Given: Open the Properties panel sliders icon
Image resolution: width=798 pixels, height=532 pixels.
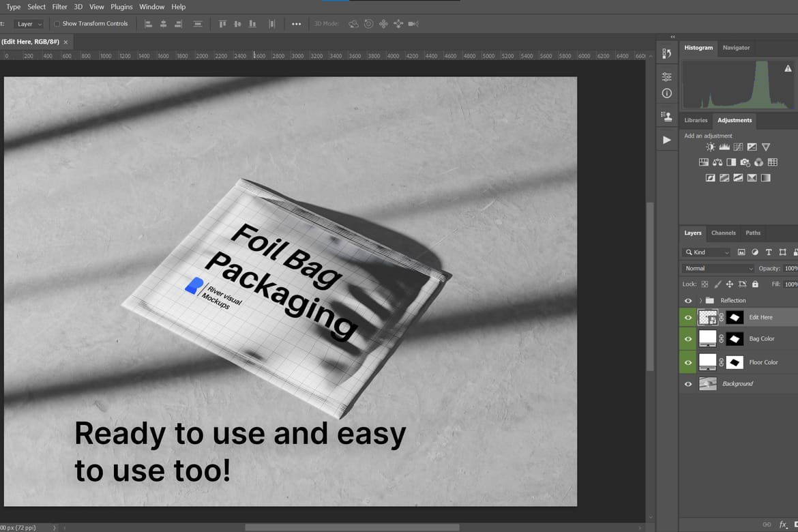Looking at the screenshot, I should tap(666, 77).
